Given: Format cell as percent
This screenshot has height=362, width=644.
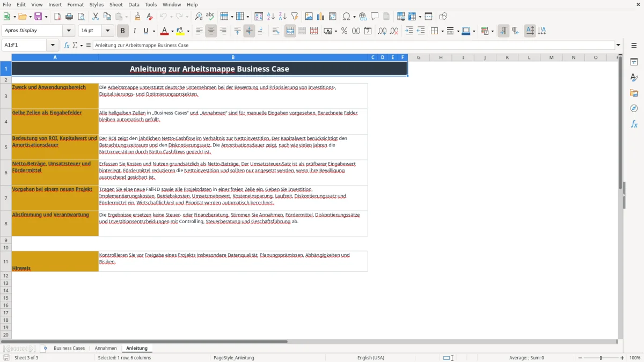Looking at the screenshot, I should [345, 31].
